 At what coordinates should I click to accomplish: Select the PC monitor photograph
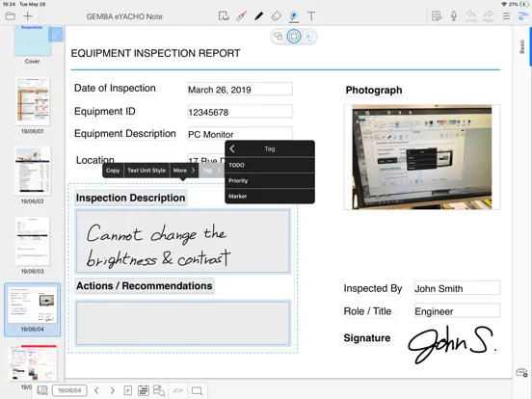tap(422, 157)
